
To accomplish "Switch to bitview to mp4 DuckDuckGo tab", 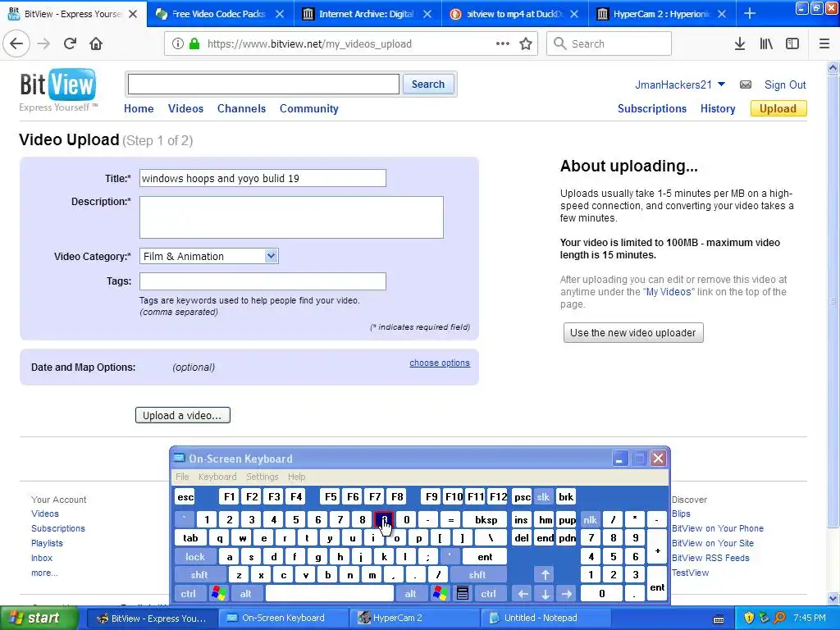I will (514, 13).
